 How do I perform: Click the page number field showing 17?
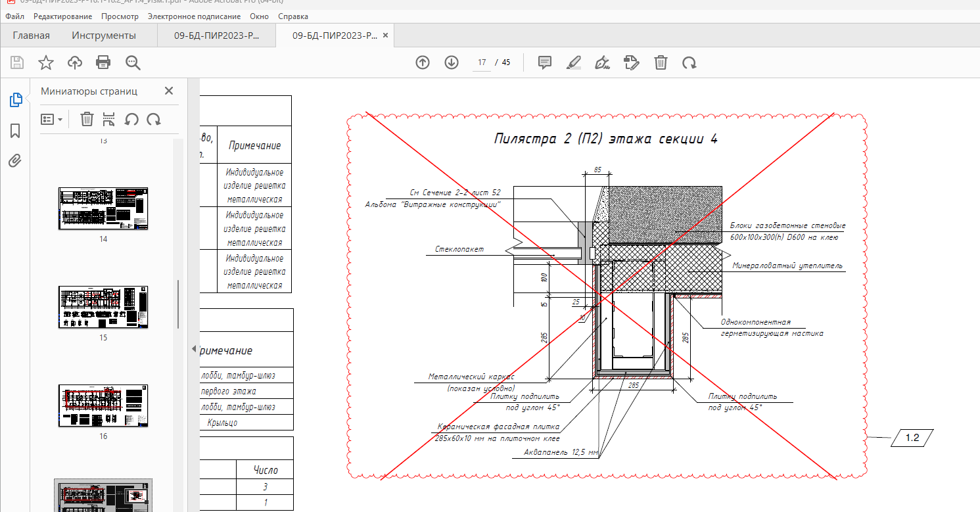[x=482, y=62]
